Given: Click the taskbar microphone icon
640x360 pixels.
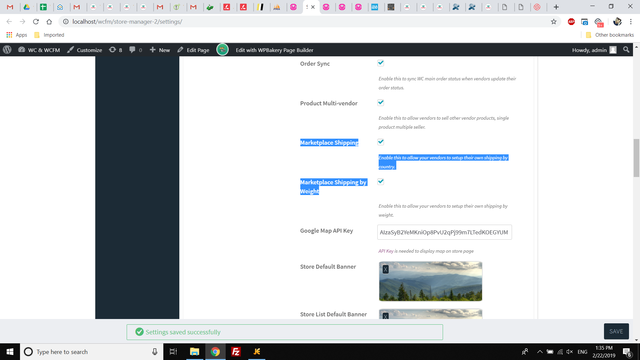Looking at the screenshot, I should click(x=155, y=351).
